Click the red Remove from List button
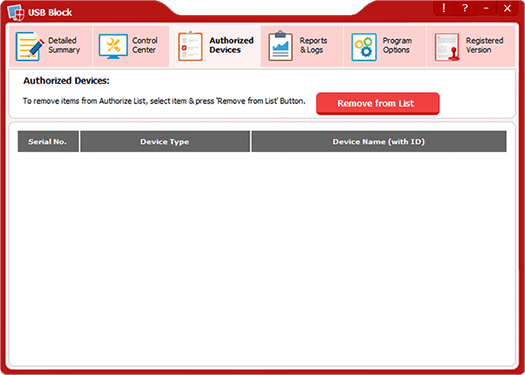The height and width of the screenshot is (375, 525). click(378, 103)
